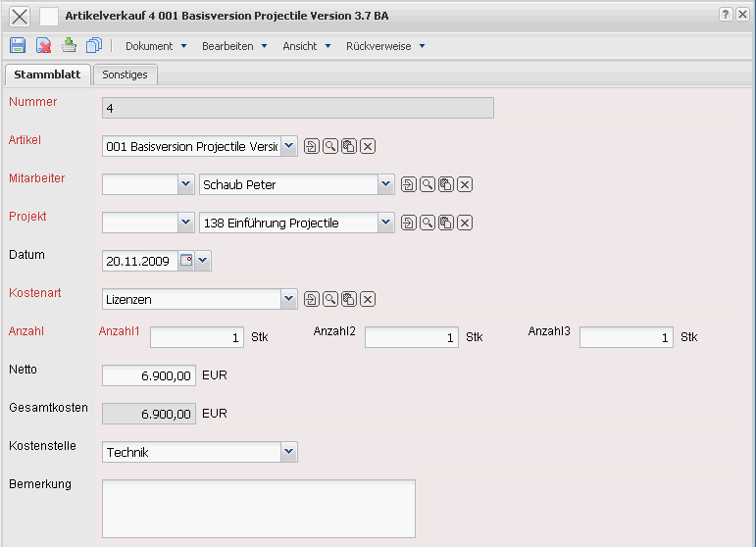Click the white square icon beside title

49,17
